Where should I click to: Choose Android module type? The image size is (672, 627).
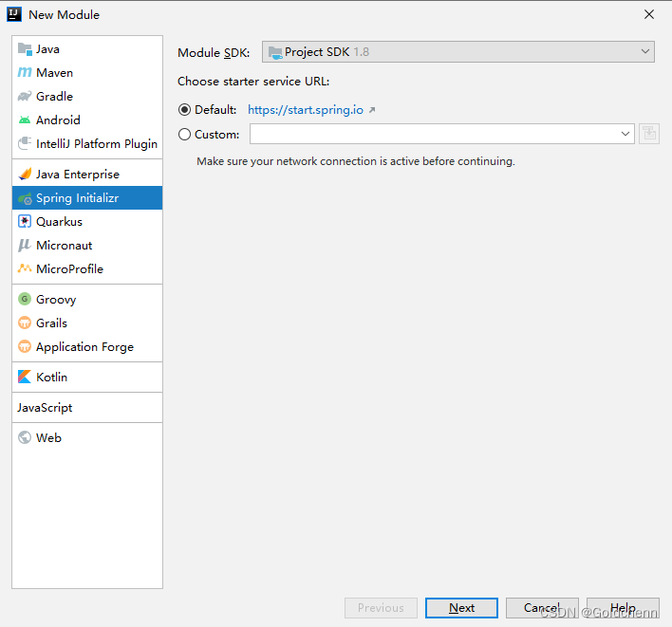[x=87, y=120]
